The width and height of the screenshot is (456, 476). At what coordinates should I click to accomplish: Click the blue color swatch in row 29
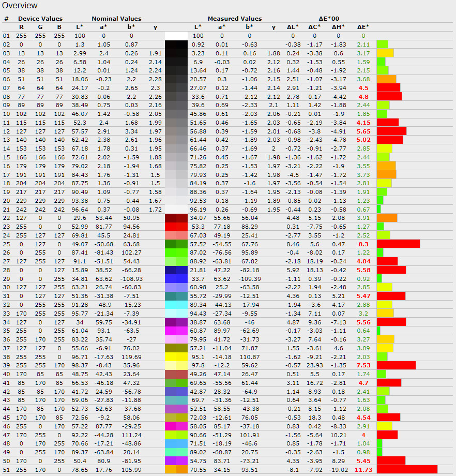pos(176,278)
